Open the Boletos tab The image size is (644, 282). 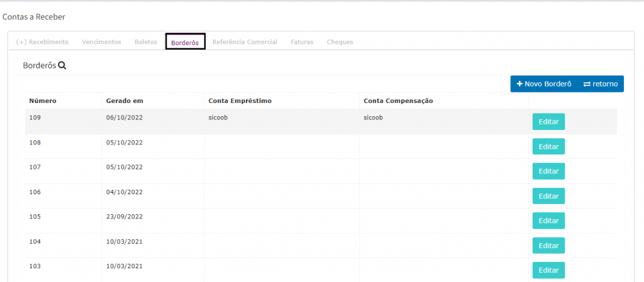[146, 42]
